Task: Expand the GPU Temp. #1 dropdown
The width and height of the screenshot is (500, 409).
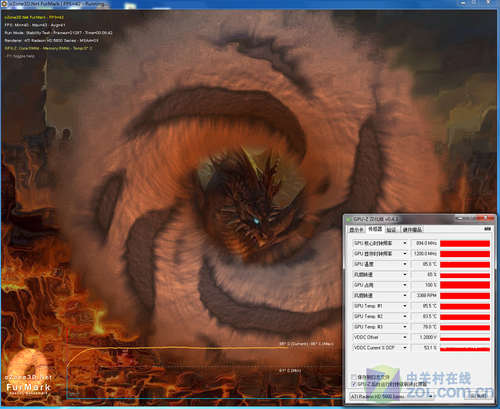Action: [x=405, y=306]
